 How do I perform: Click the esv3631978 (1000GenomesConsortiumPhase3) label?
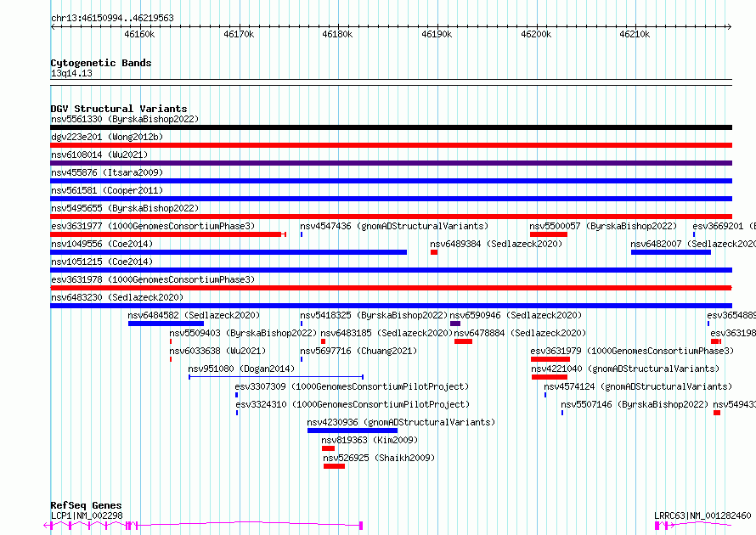tap(153, 279)
